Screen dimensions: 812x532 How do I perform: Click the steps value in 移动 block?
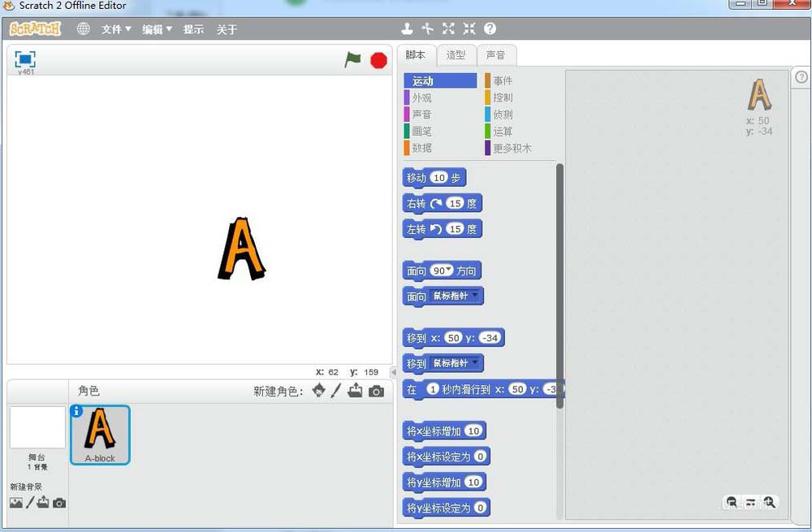click(438, 178)
